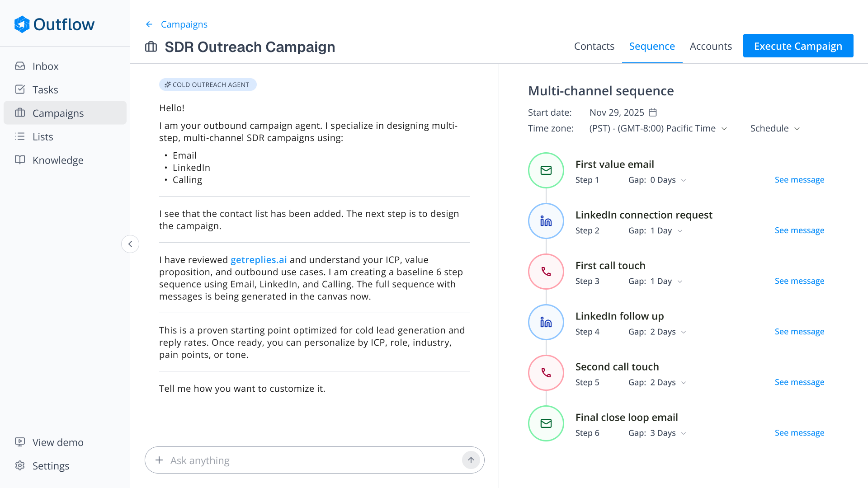Open the start date calendar icon
Screen dimensions: 868x488
653,112
